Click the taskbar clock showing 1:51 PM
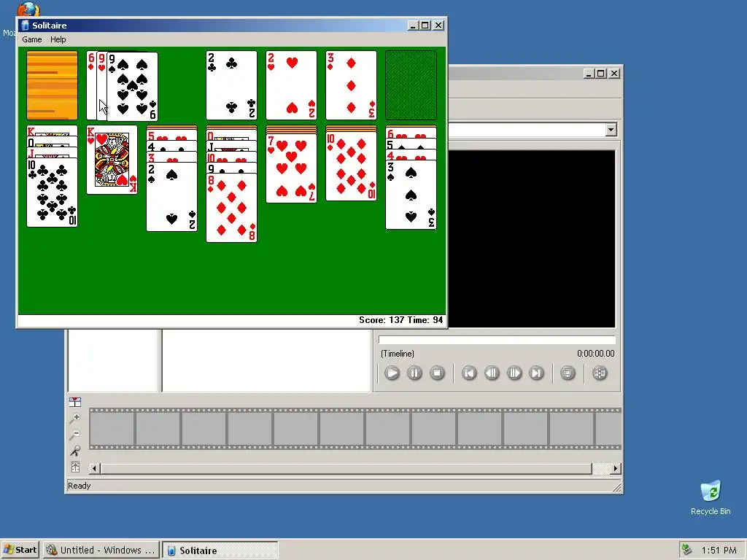Image resolution: width=747 pixels, height=560 pixels. (719, 550)
